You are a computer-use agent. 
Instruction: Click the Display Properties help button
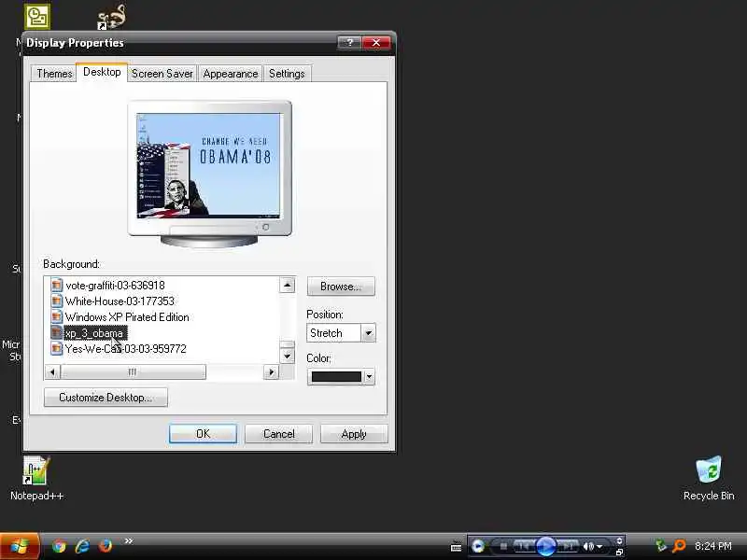tap(349, 43)
